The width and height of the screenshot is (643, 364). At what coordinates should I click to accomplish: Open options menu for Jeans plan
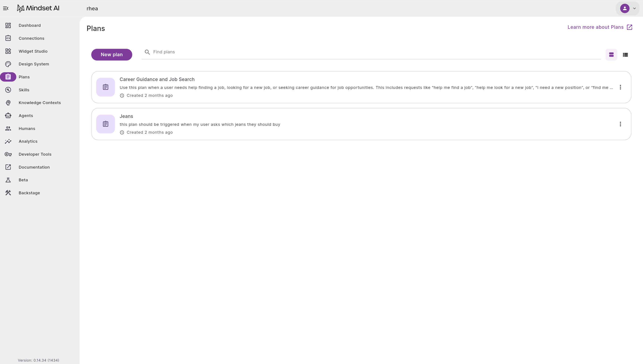(620, 124)
